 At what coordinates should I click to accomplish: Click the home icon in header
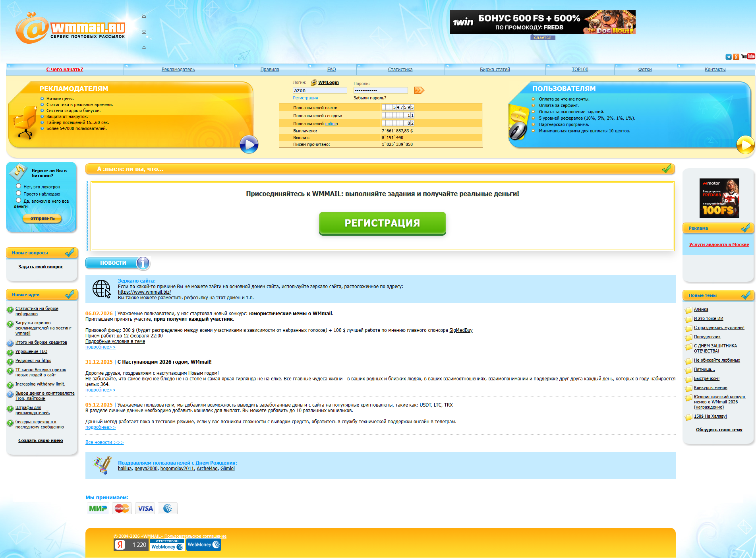point(144,16)
